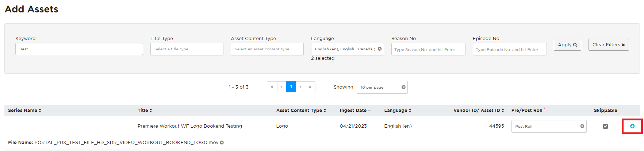Select the asset ID 44595 cell
The height and width of the screenshot is (151, 644).
497,126
